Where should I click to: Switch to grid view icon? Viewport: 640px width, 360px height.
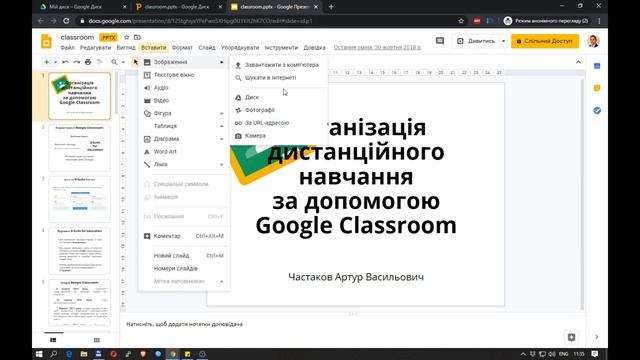click(x=96, y=340)
